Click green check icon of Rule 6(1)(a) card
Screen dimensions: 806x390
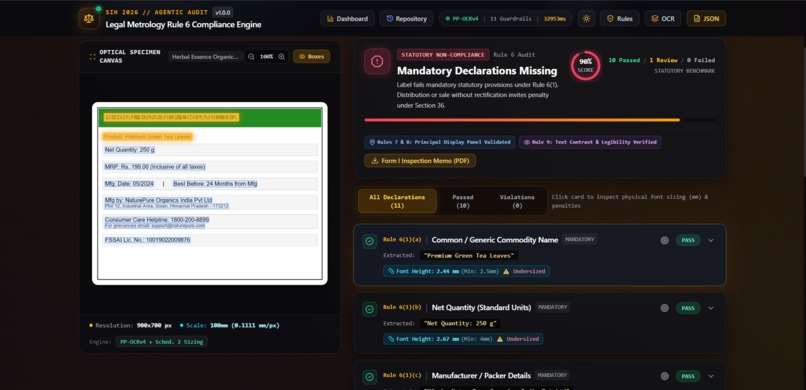click(370, 241)
